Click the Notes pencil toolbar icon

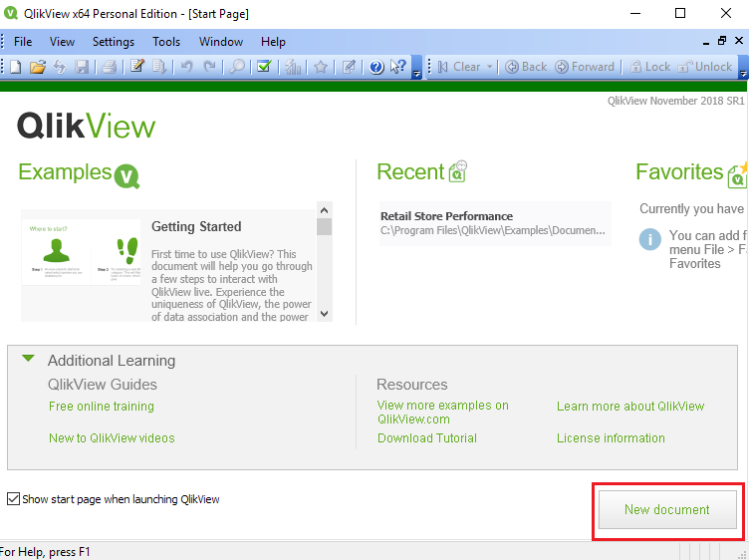coord(349,67)
